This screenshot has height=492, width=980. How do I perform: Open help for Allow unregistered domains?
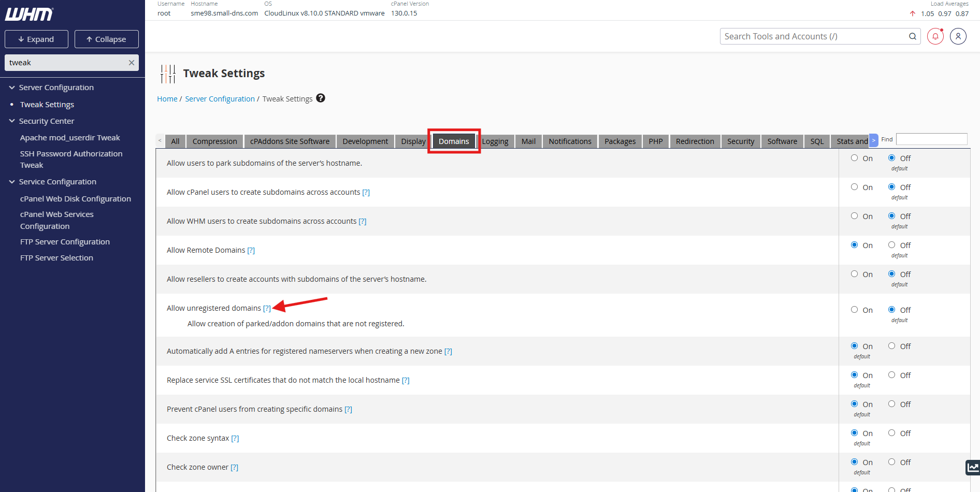pyautogui.click(x=267, y=308)
